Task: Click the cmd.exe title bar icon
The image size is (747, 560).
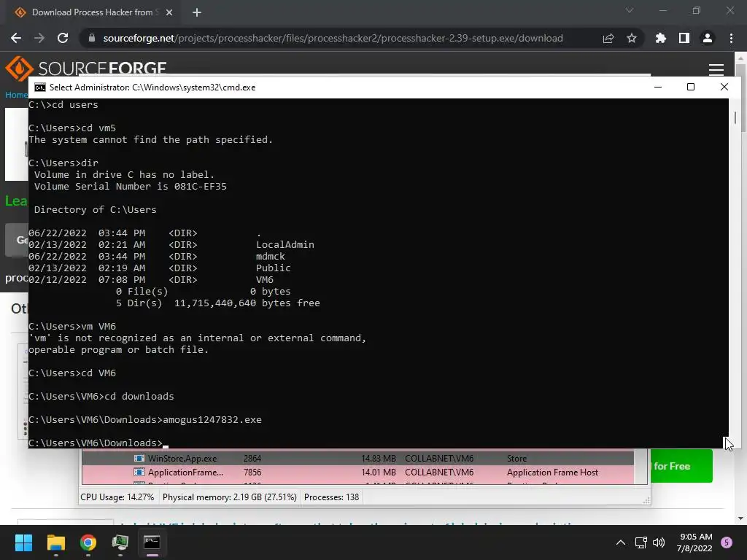Action: click(x=40, y=87)
